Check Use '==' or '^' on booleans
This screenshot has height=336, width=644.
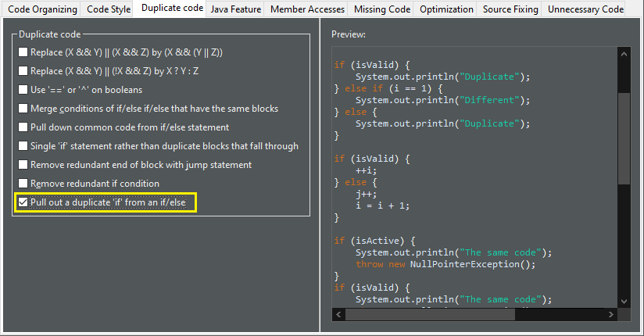23,90
